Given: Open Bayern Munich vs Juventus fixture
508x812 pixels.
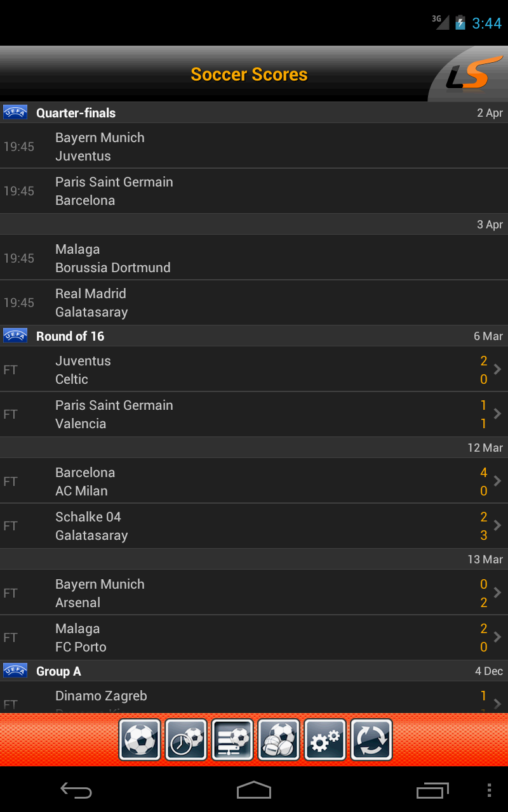Looking at the screenshot, I should 254,147.
